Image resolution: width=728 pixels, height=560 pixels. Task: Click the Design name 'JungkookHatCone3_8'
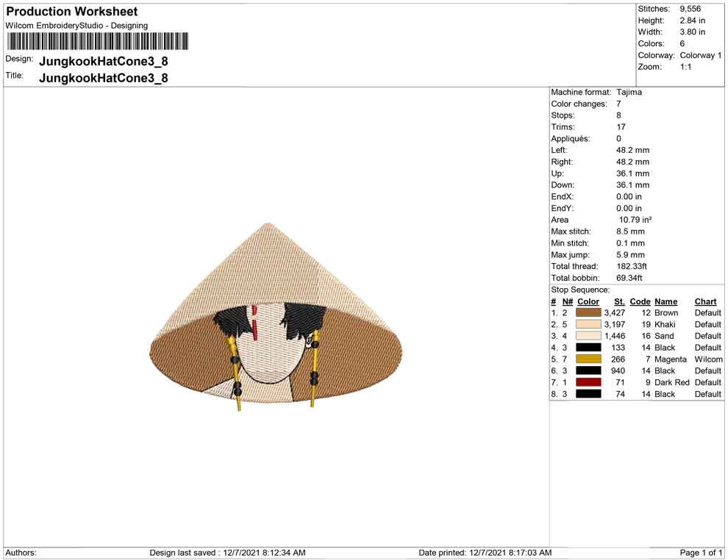[104, 61]
